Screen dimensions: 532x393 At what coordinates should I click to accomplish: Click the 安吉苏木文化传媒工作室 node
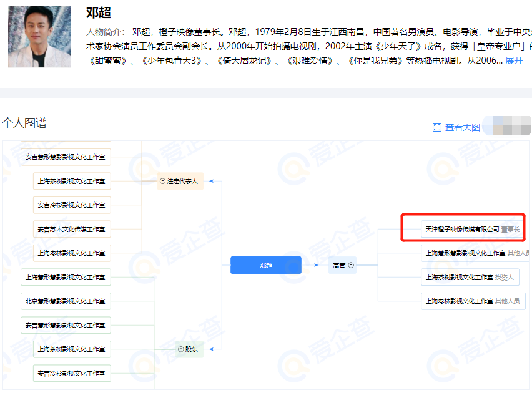point(71,229)
